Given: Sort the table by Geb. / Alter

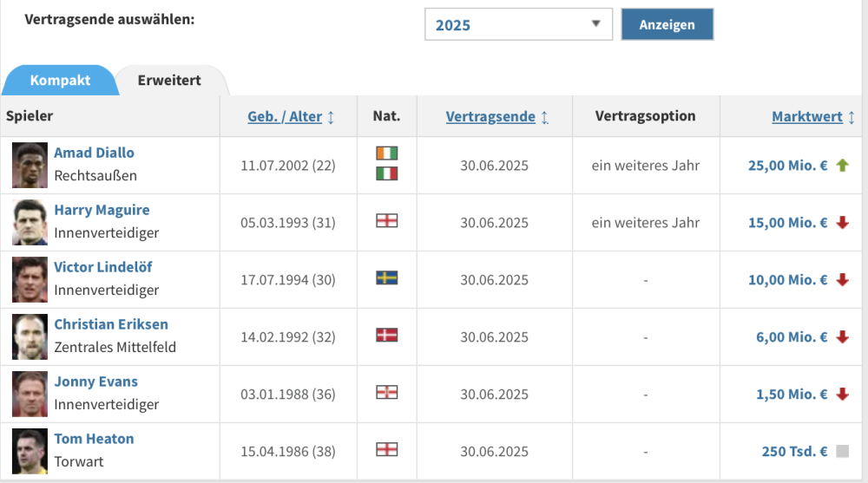Looking at the screenshot, I should pyautogui.click(x=285, y=116).
